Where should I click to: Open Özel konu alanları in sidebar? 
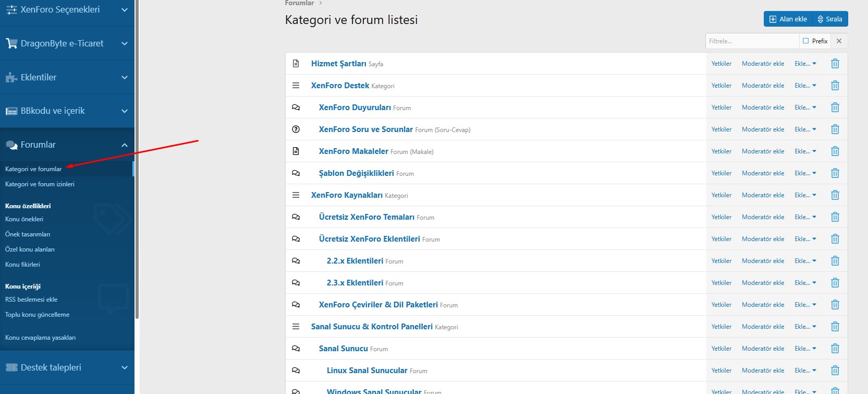(30, 249)
